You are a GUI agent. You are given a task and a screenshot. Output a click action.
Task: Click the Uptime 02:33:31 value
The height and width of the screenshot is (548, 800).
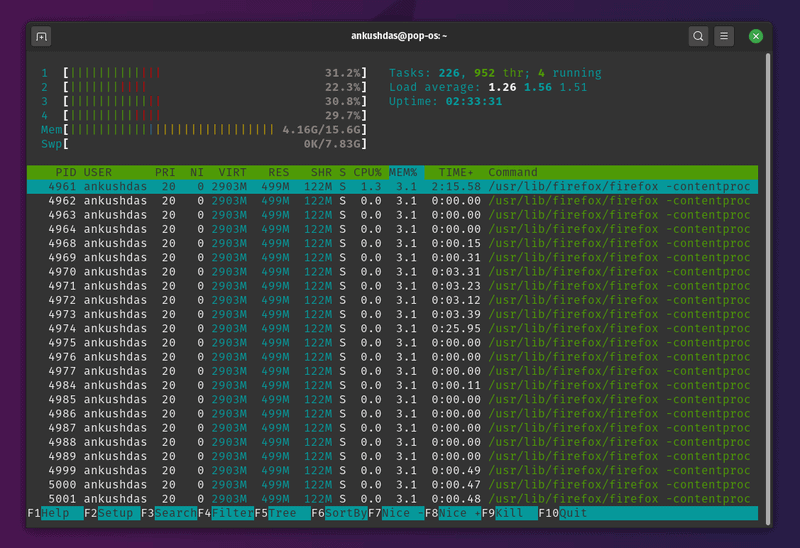pos(474,102)
